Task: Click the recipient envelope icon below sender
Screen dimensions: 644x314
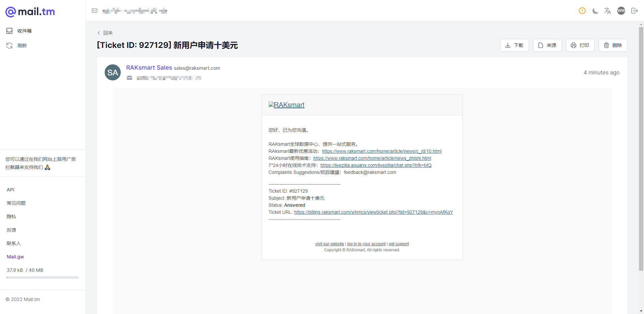Action: (129, 78)
